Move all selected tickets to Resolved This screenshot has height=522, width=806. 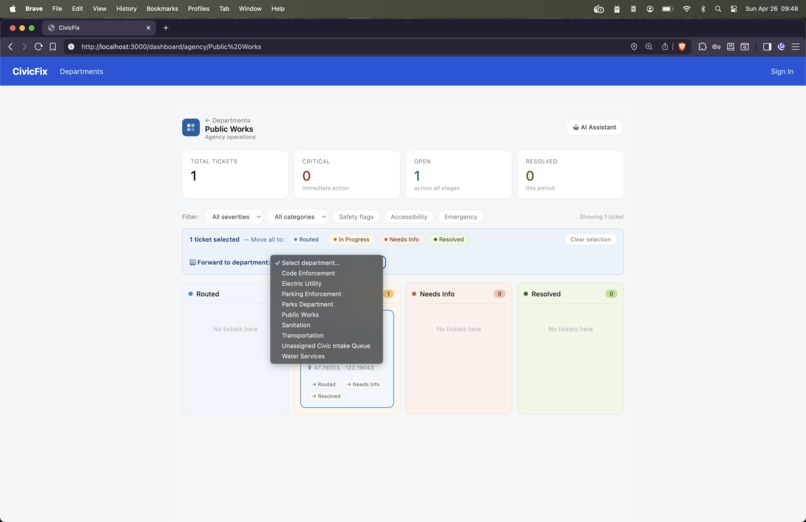point(449,239)
